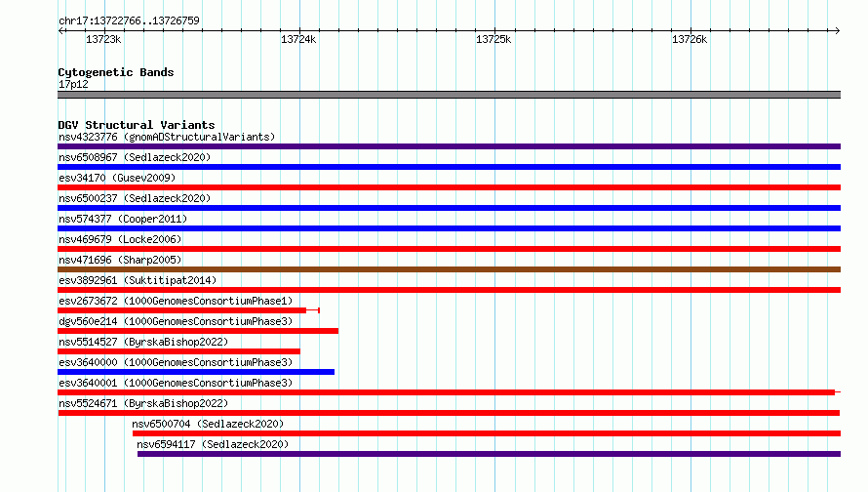The width and height of the screenshot is (868, 492).
Task: Click the 13726k ruler label
Action: (690, 39)
